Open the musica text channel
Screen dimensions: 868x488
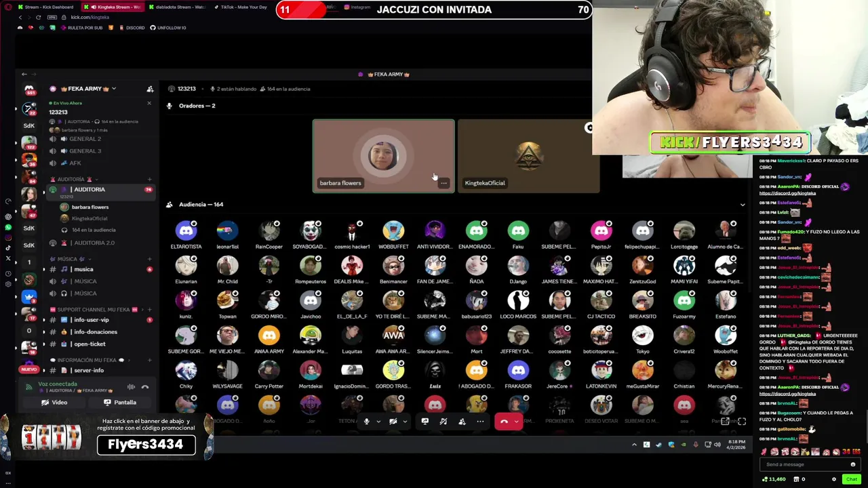(x=83, y=270)
